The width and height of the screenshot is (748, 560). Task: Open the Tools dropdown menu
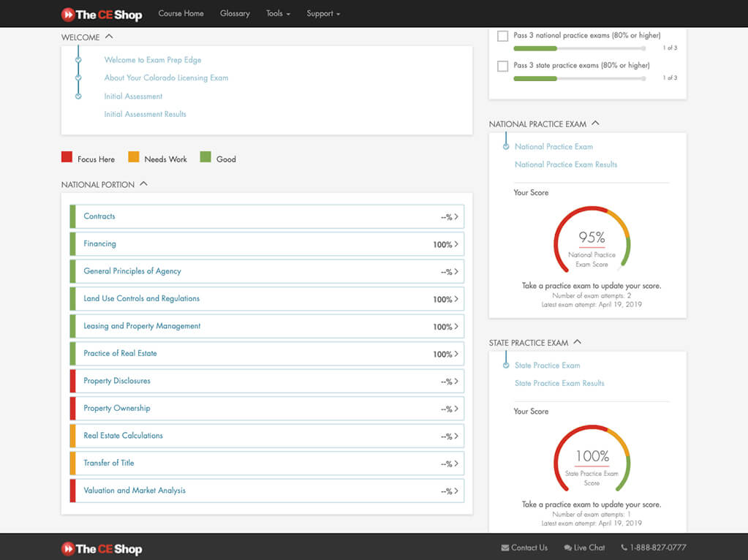[278, 14]
